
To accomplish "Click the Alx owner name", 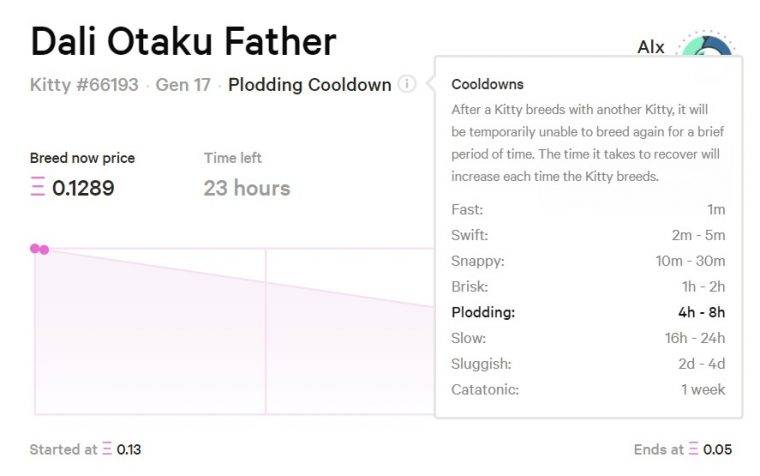I will click(651, 47).
